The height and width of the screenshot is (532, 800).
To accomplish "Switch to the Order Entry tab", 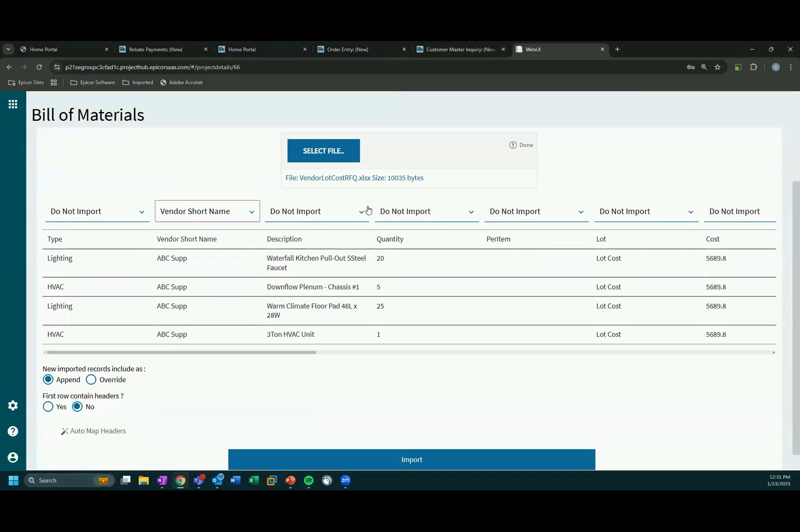I will [x=362, y=49].
